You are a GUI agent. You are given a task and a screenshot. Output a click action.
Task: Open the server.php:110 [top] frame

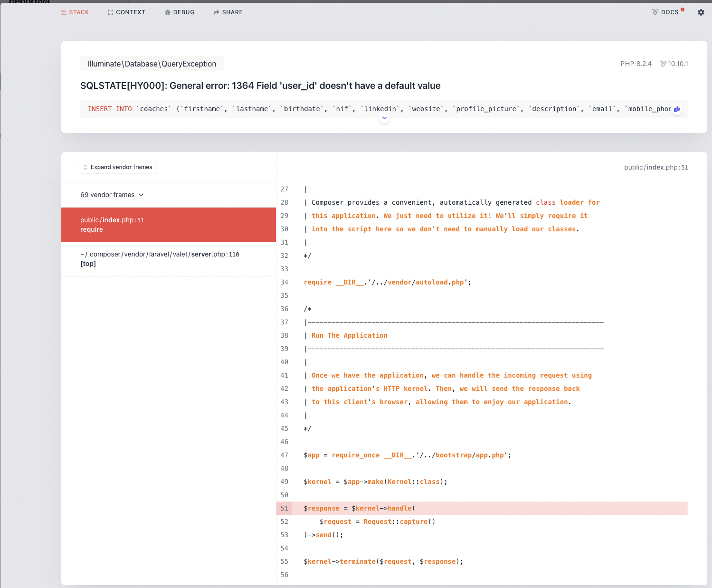point(168,259)
